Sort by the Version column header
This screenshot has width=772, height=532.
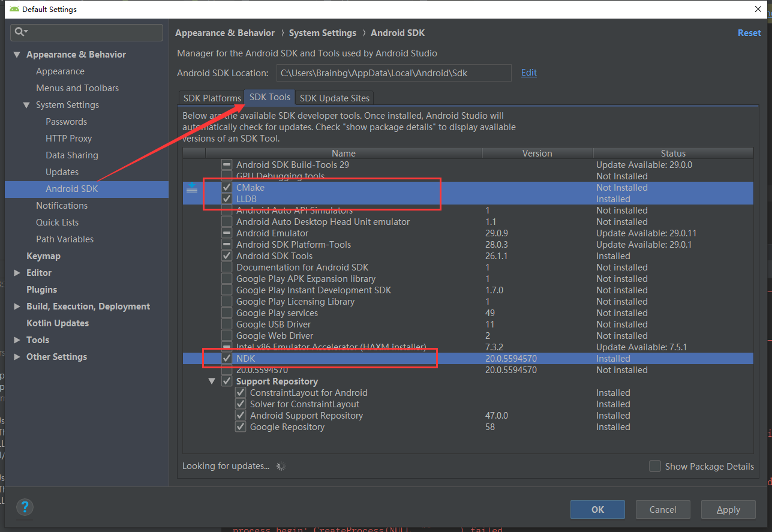(537, 154)
